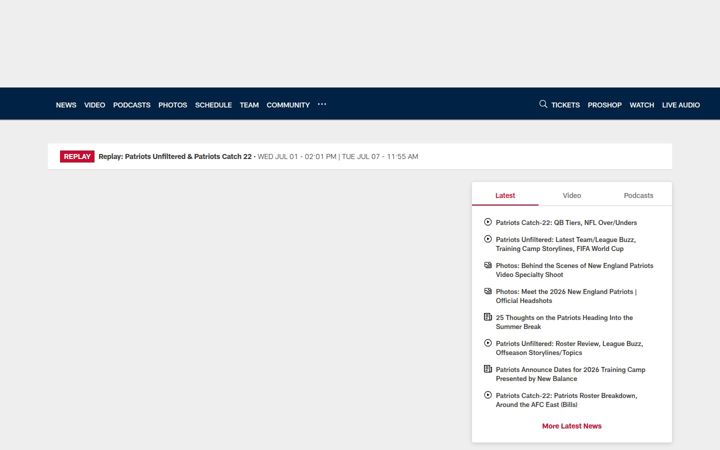720x450 pixels.
Task: Open the PHOTOS menu
Action: click(x=173, y=105)
